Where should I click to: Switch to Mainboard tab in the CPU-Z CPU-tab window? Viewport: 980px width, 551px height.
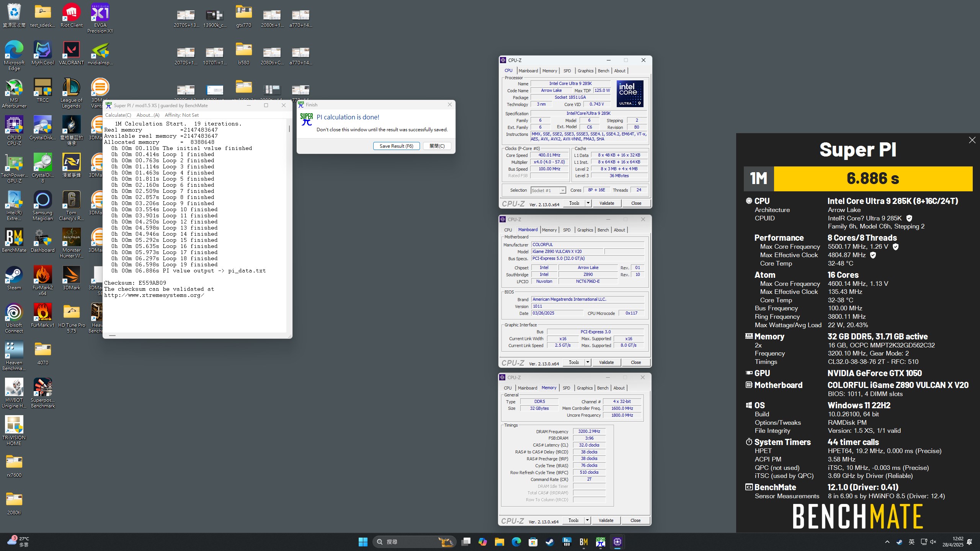coord(528,71)
